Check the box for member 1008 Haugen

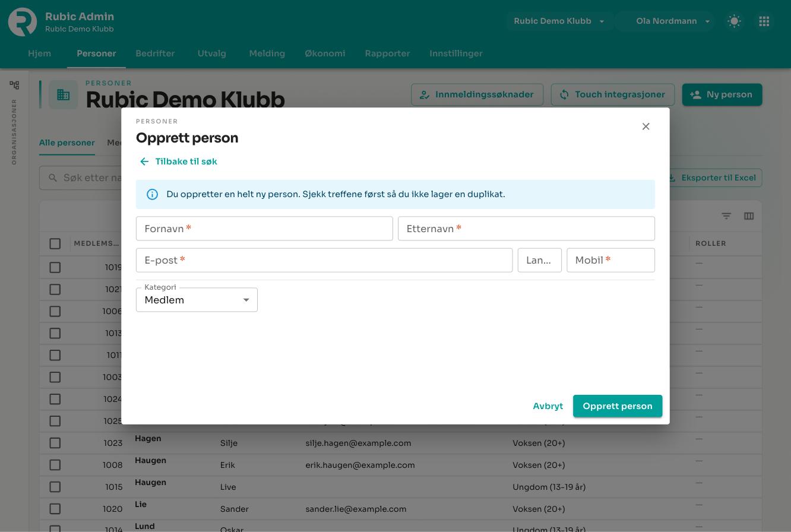coord(55,465)
